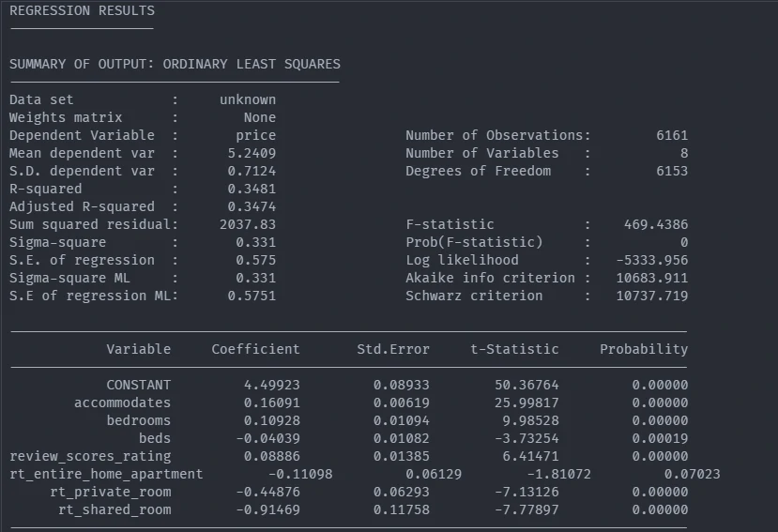Image resolution: width=778 pixels, height=532 pixels.
Task: Click the Sum squared residual value 2037.83
Action: [x=248, y=225]
